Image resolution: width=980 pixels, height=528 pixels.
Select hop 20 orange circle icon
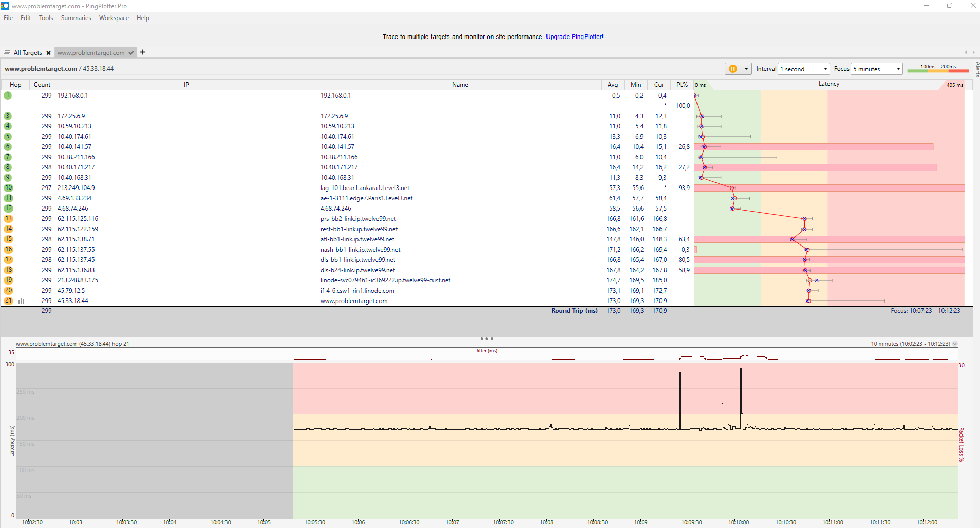coord(8,291)
